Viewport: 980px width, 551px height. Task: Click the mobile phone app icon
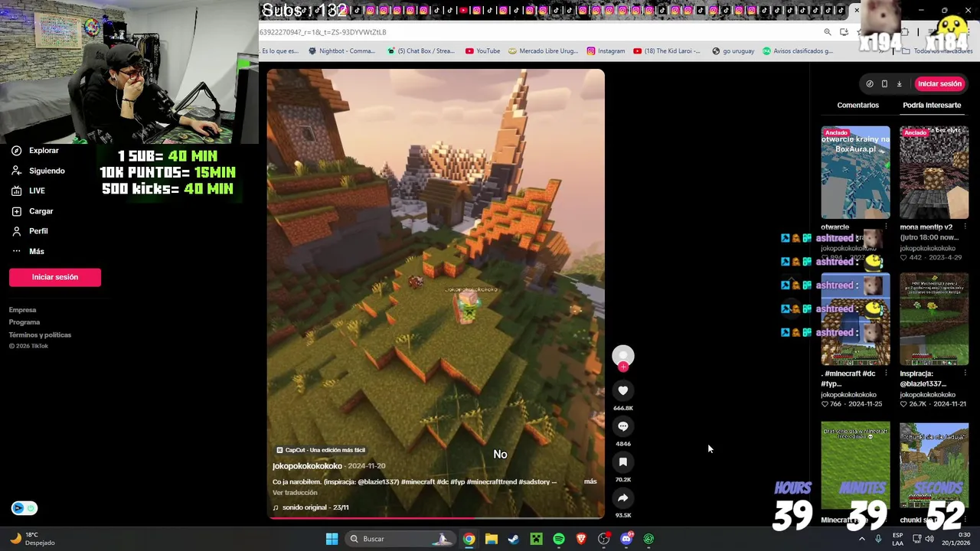[884, 83]
